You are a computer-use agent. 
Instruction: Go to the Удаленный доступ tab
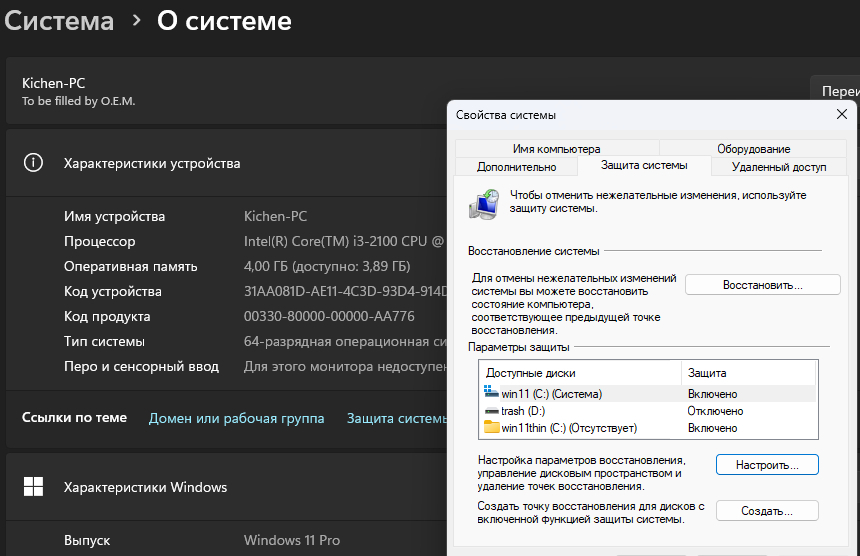(x=779, y=167)
